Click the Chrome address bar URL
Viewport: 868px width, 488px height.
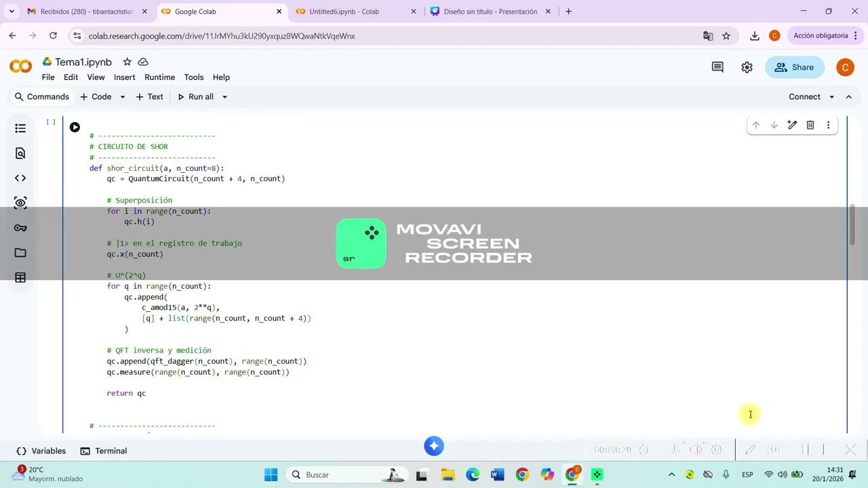tap(222, 36)
